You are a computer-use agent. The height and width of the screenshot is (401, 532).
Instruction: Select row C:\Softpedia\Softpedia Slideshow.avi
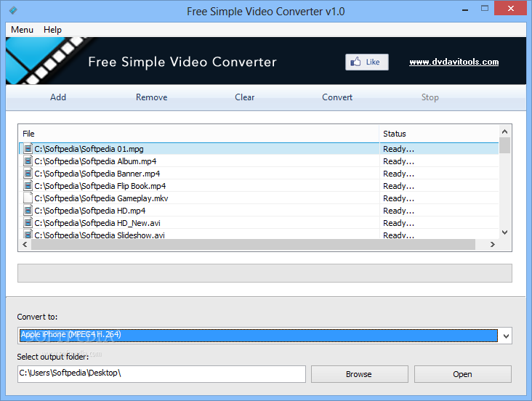click(x=259, y=235)
